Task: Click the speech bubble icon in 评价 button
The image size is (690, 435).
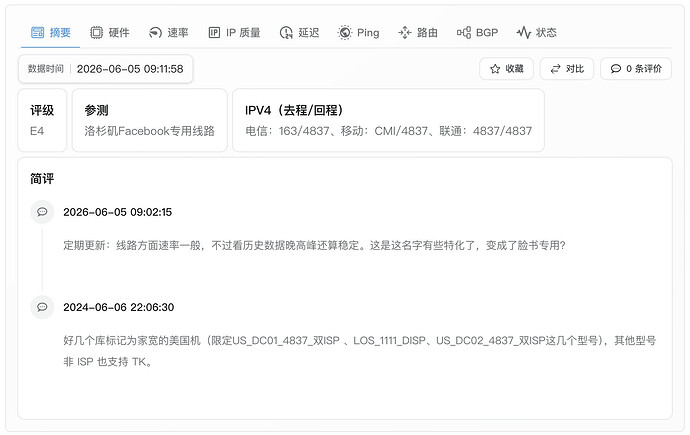Action: pos(616,69)
